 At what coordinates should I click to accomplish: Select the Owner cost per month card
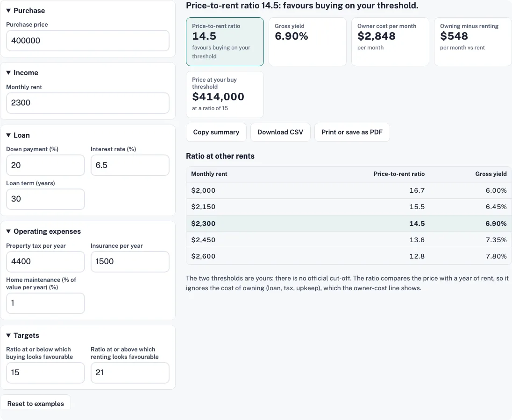click(390, 42)
